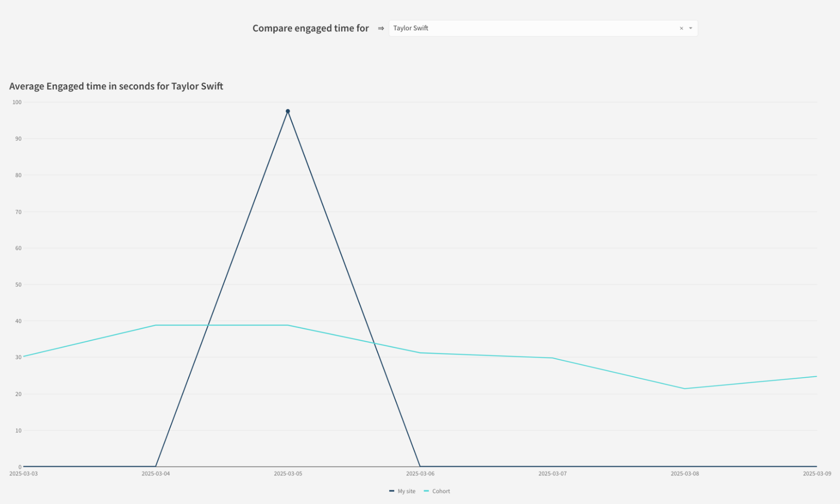The image size is (840, 504).
Task: Open the topic dropdown arrow
Action: point(690,29)
